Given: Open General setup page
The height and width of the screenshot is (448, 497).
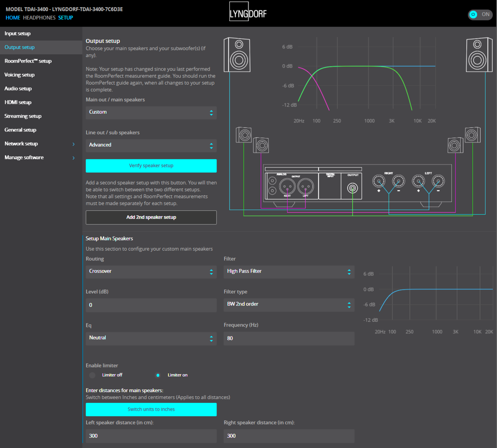Looking at the screenshot, I should tap(41, 130).
